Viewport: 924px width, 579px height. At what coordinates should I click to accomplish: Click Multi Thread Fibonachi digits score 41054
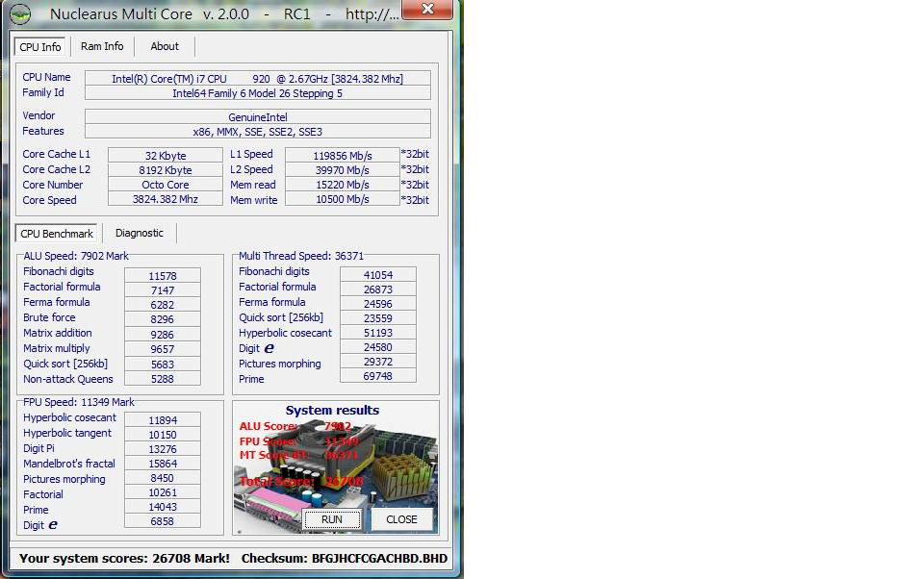377,274
